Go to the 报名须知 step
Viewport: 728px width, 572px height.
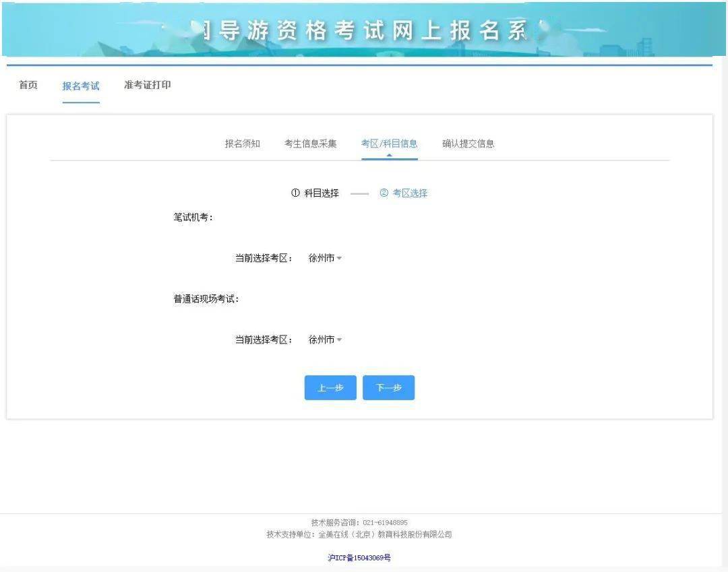tap(243, 144)
